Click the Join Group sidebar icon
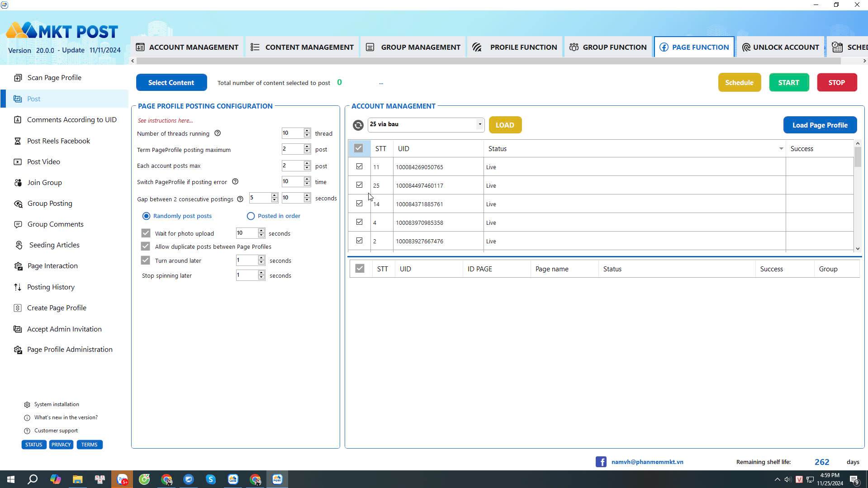The height and width of the screenshot is (488, 868). [x=18, y=183]
